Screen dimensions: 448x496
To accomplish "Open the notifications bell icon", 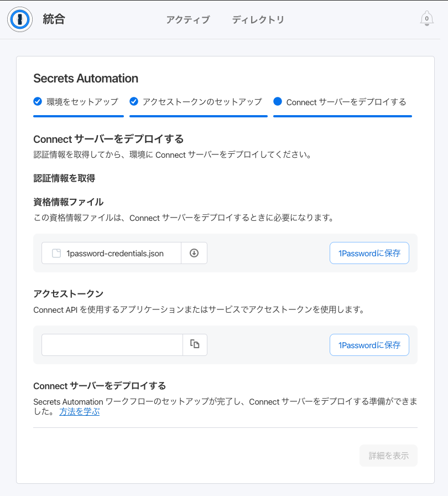I will 426,19.
